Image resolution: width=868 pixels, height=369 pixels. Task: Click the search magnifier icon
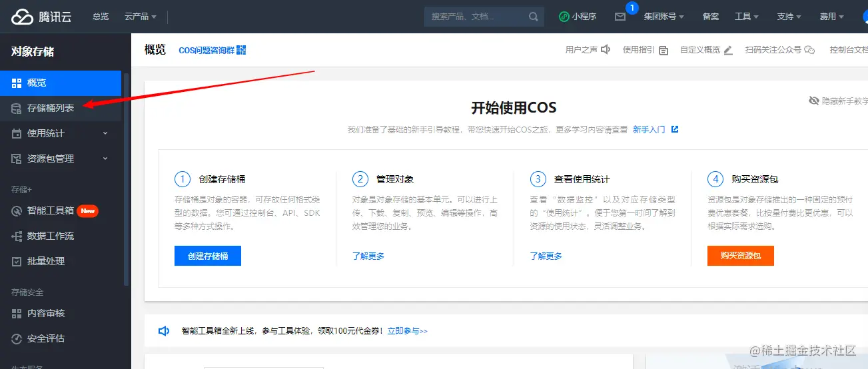click(534, 17)
